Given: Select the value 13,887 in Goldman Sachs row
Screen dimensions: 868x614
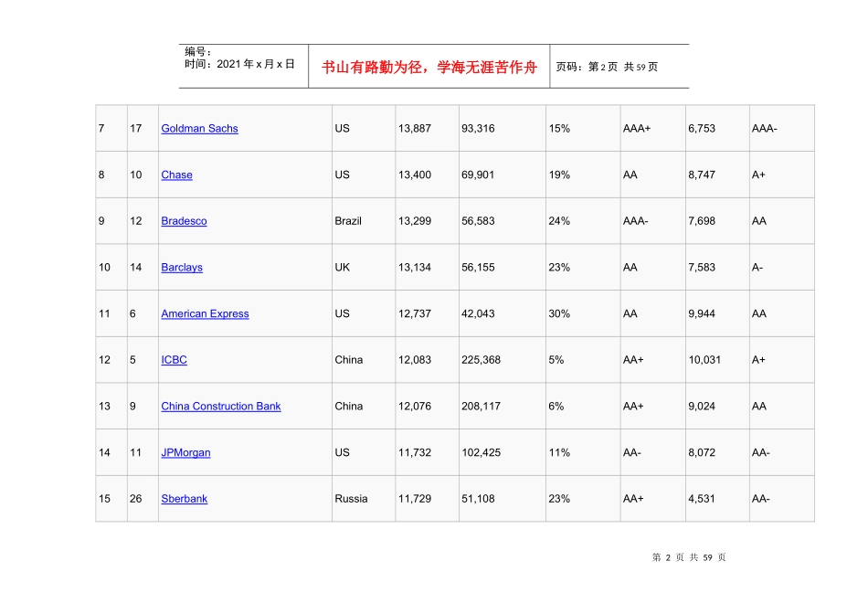Looking at the screenshot, I should click(x=414, y=129).
